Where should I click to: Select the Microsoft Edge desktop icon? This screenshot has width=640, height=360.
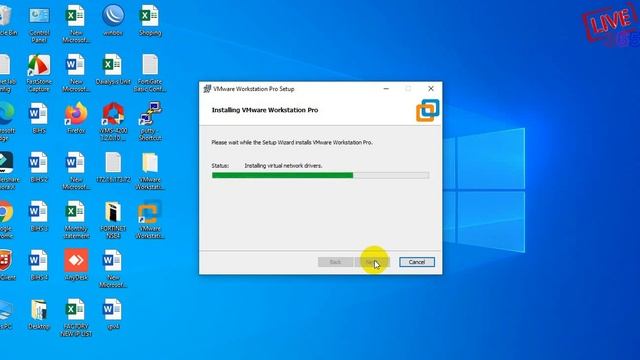[6, 122]
